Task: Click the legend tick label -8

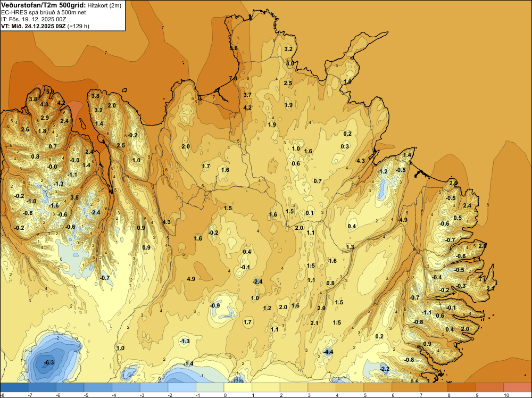Action: 2,395
